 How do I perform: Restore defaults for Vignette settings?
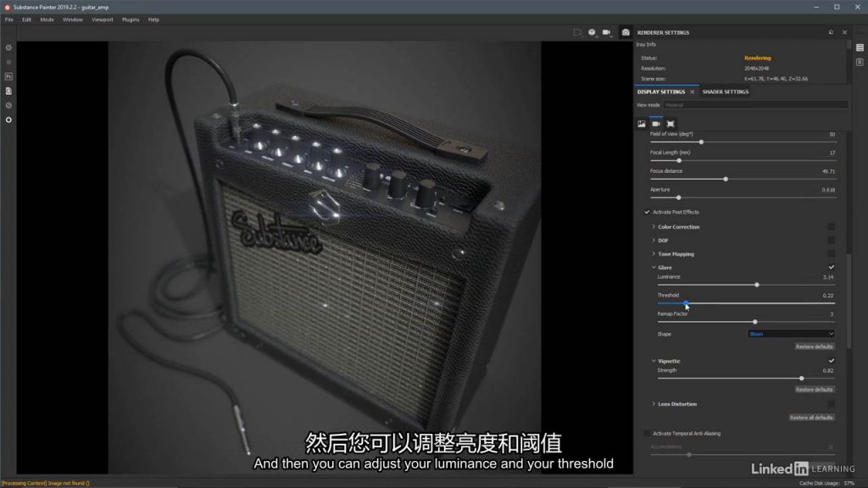(814, 390)
